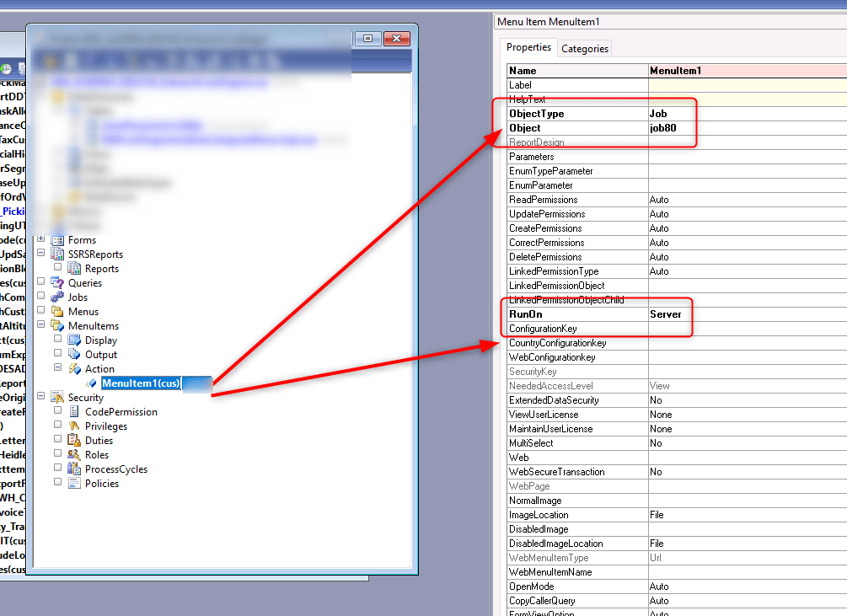Click the Jobs gear icon
Viewport: 847px width, 616px height.
57,297
